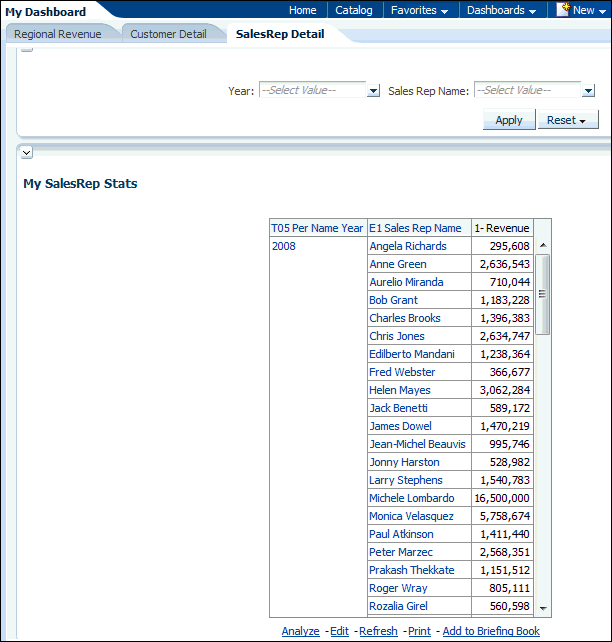Navigate to Home

pyautogui.click(x=303, y=10)
